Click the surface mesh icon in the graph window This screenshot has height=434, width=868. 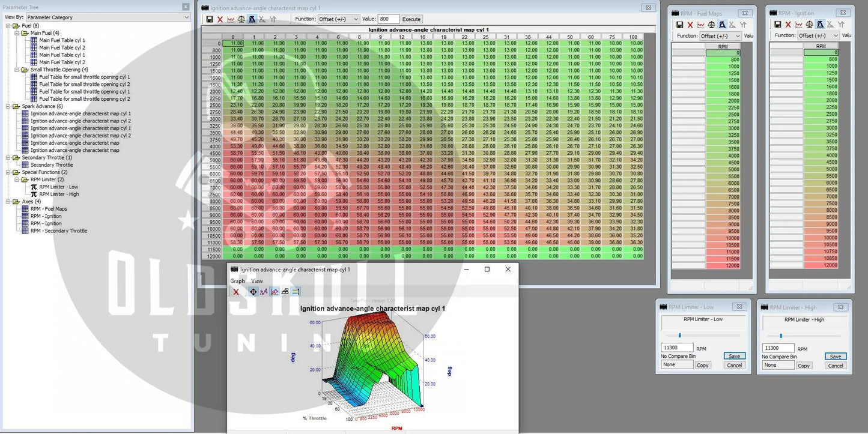[x=285, y=292]
